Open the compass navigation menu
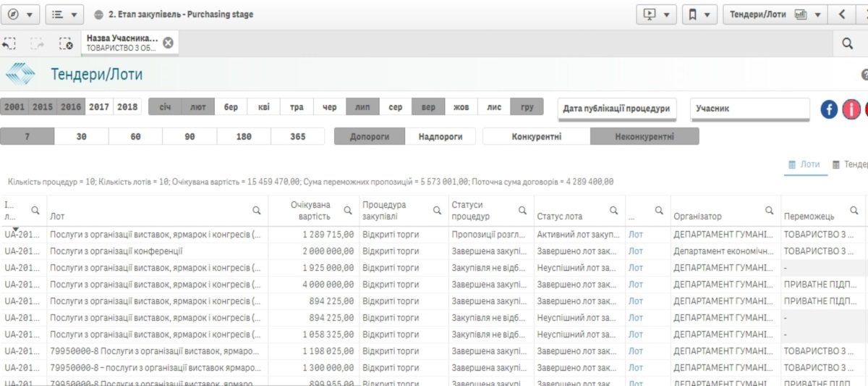Viewport: 868px width, 386px height. (20, 14)
